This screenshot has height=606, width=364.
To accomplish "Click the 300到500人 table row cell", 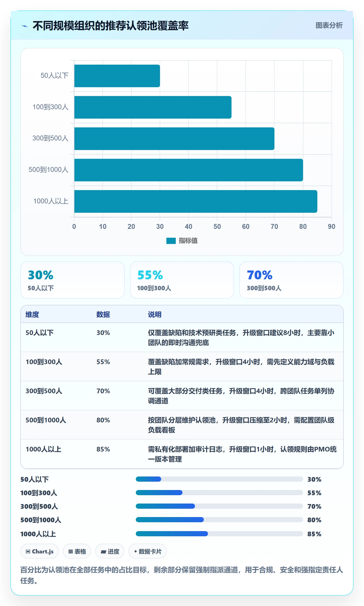I will 44,391.
